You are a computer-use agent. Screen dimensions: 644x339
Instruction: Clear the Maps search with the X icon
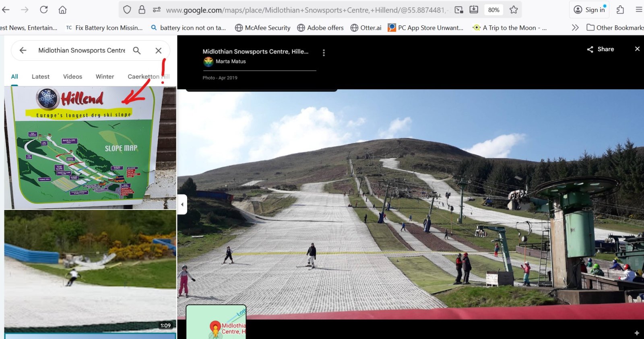(x=159, y=50)
